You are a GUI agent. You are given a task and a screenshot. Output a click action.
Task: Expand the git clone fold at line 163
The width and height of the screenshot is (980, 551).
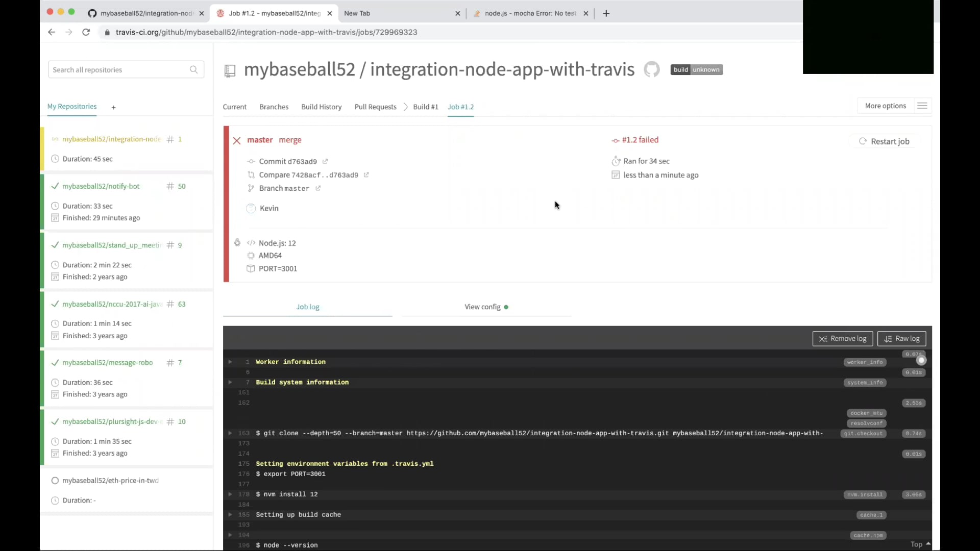tap(230, 433)
